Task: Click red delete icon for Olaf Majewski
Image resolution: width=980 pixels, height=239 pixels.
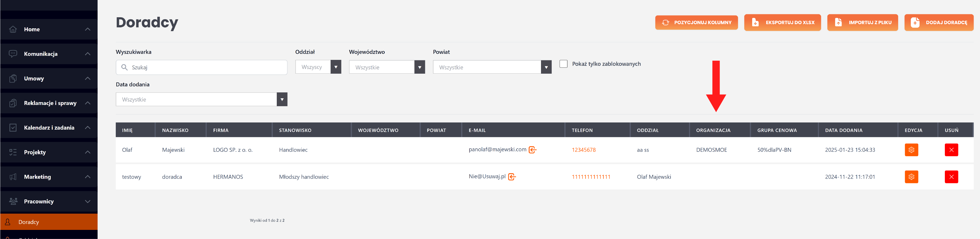Action: coord(951,150)
